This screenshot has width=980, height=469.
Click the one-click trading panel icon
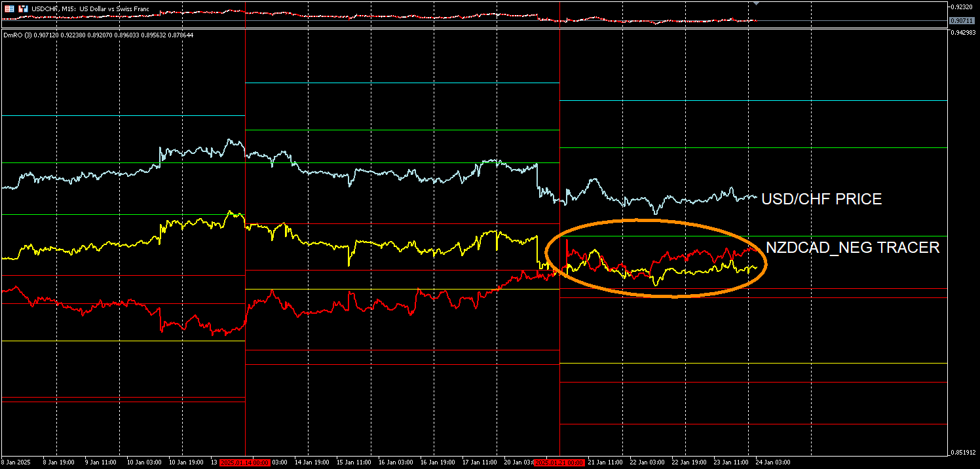click(x=24, y=9)
